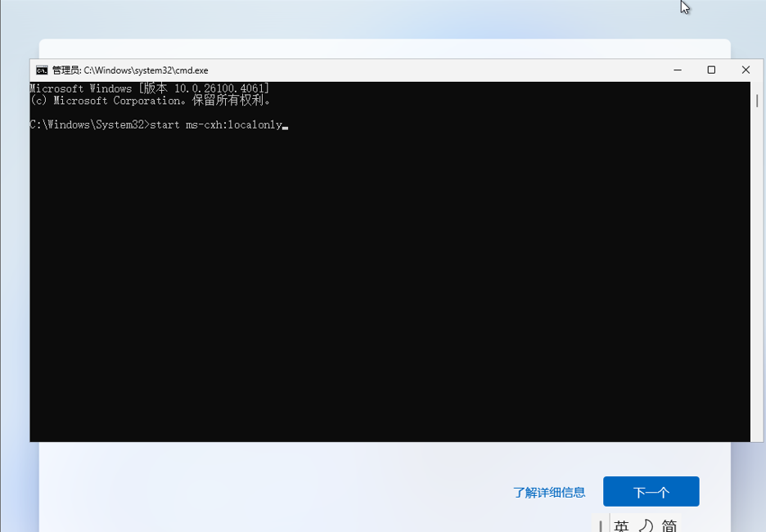The width and height of the screenshot is (766, 532).
Task: Open the cmd.exe title bar system icon
Action: 41,70
